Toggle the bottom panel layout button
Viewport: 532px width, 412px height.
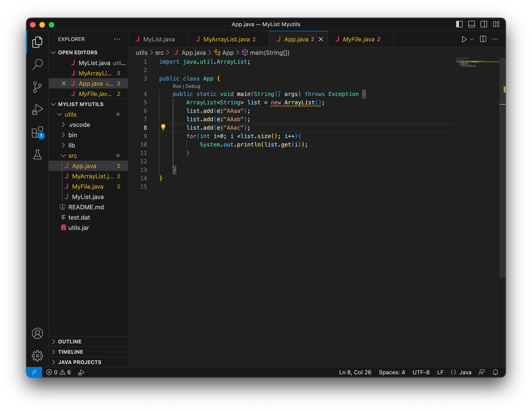click(472, 24)
